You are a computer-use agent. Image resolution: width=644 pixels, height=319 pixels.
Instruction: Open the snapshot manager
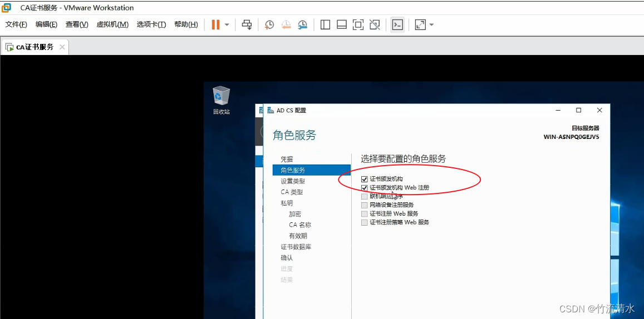pyautogui.click(x=303, y=24)
